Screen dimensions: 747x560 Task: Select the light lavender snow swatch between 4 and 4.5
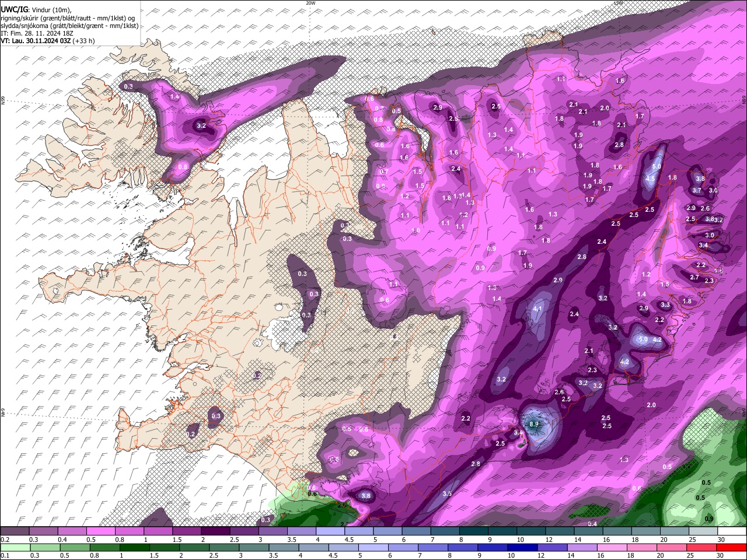pyautogui.click(x=330, y=531)
